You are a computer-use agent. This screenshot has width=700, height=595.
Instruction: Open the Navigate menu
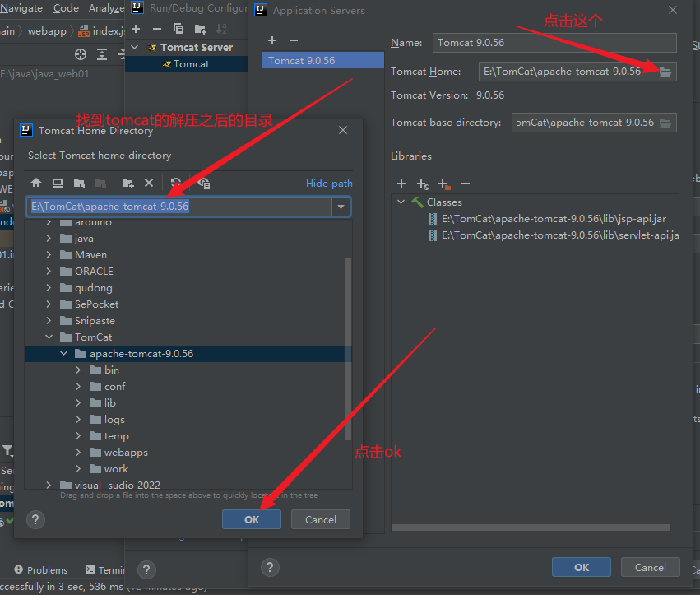pyautogui.click(x=21, y=8)
